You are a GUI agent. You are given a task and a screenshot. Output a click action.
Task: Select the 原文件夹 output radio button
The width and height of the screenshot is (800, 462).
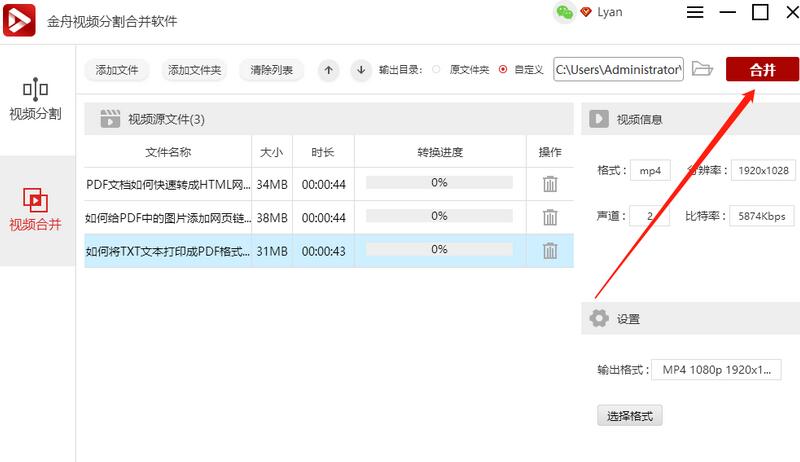[x=436, y=70]
